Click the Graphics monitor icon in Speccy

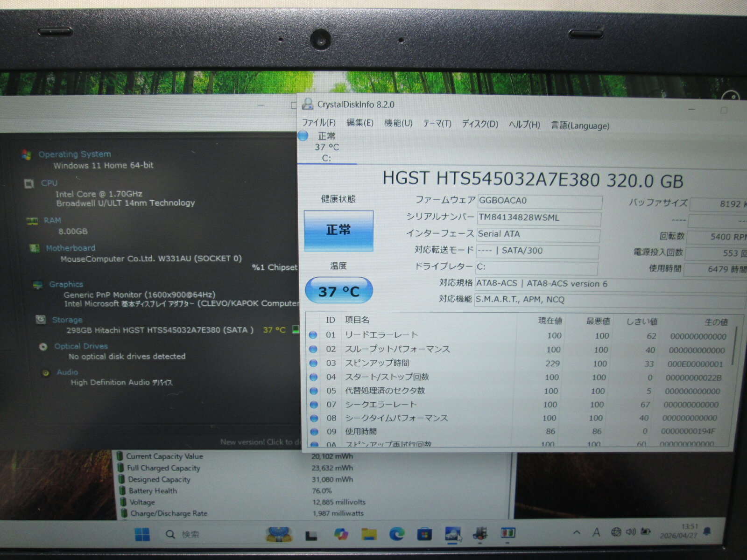(x=37, y=285)
